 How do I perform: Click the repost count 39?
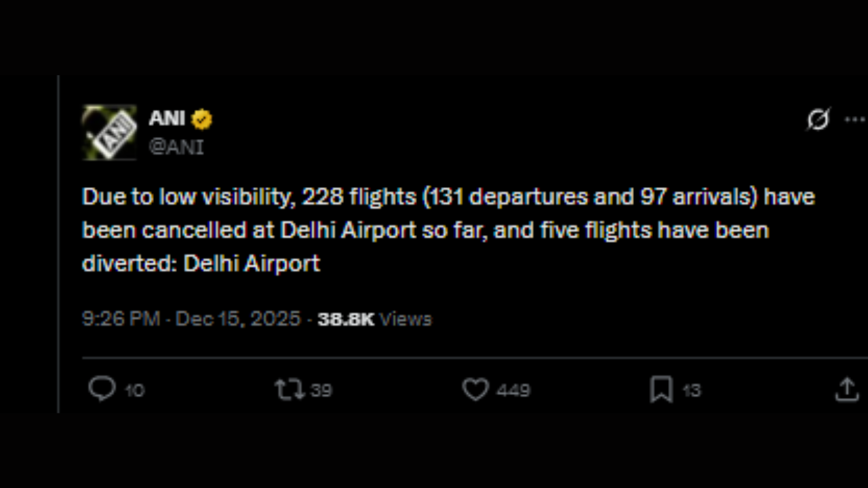pyautogui.click(x=321, y=390)
